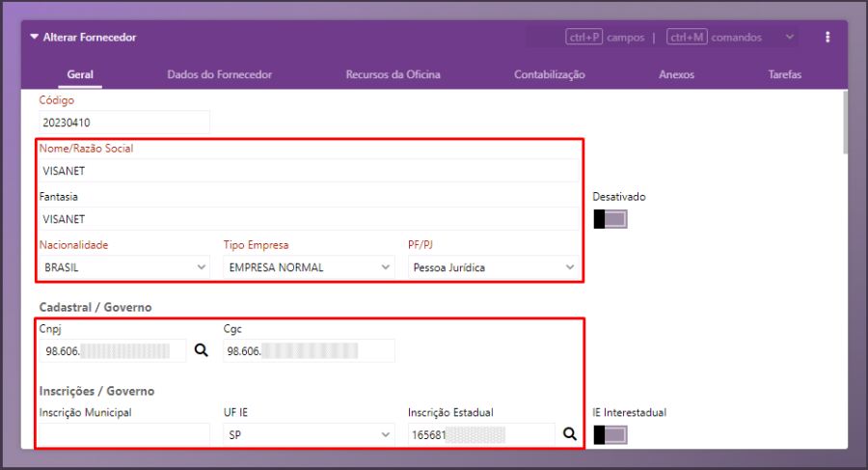Click the Cadastral / Governo heading
This screenshot has height=470, width=868.
tap(95, 307)
